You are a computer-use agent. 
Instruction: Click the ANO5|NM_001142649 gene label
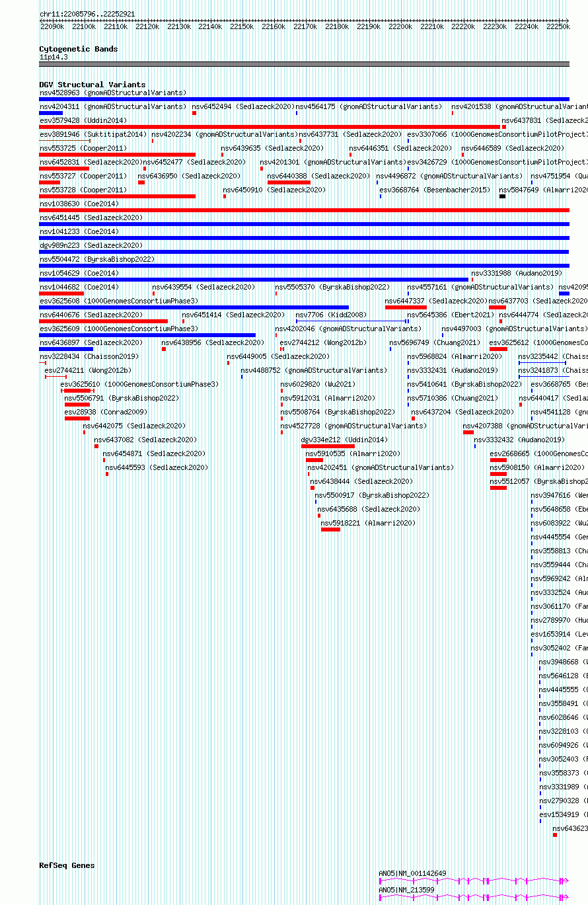(x=412, y=873)
